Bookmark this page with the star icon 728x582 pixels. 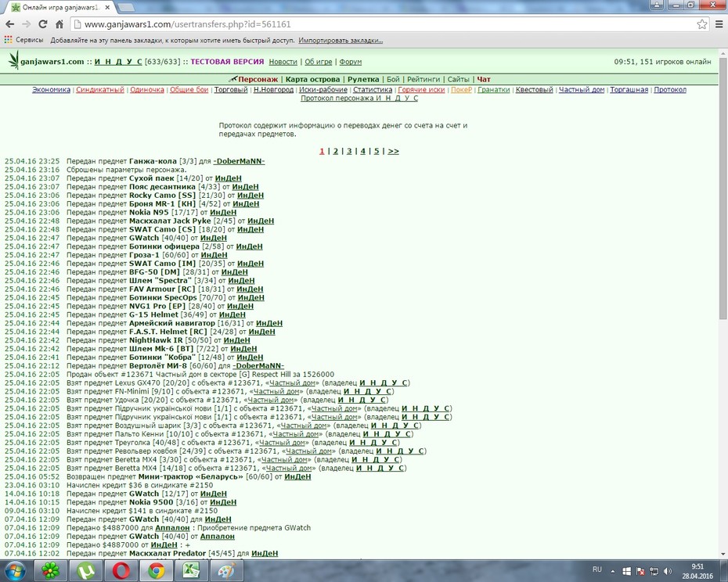pyautogui.click(x=702, y=24)
